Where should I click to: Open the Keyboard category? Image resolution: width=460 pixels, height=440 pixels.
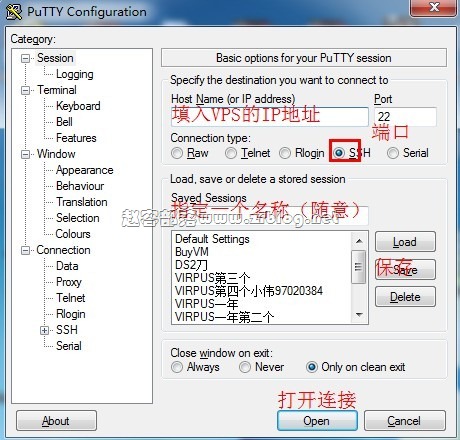click(78, 106)
